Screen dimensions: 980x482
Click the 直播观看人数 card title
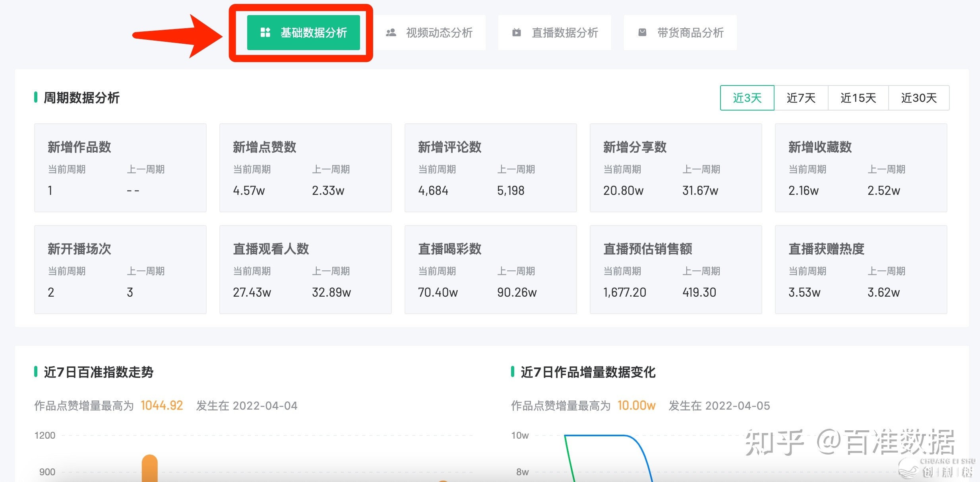click(271, 249)
